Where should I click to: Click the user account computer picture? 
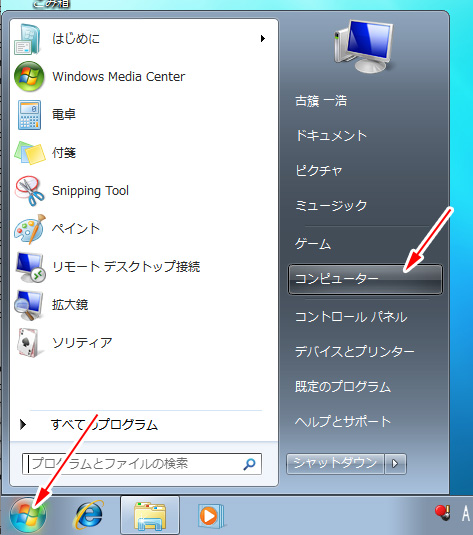[x=364, y=46]
